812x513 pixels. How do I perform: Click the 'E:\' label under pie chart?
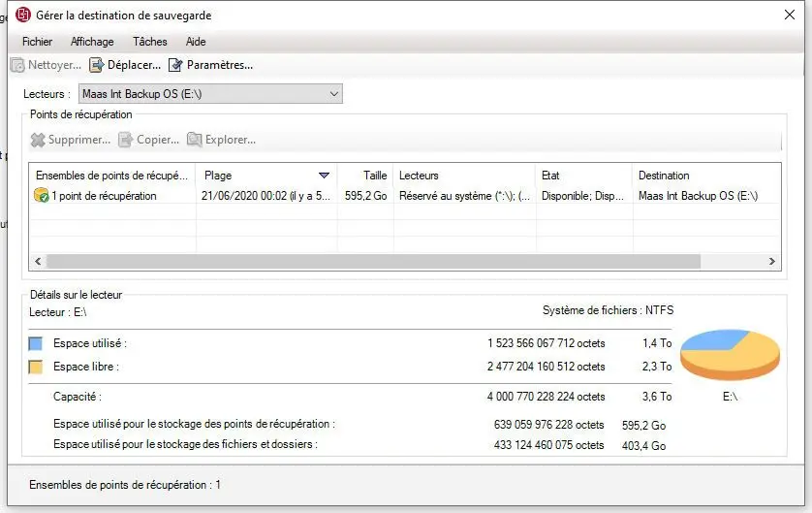tap(730, 397)
